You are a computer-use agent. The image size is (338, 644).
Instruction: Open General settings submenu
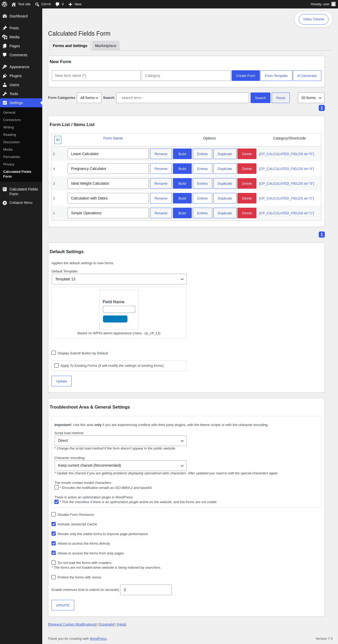click(9, 113)
